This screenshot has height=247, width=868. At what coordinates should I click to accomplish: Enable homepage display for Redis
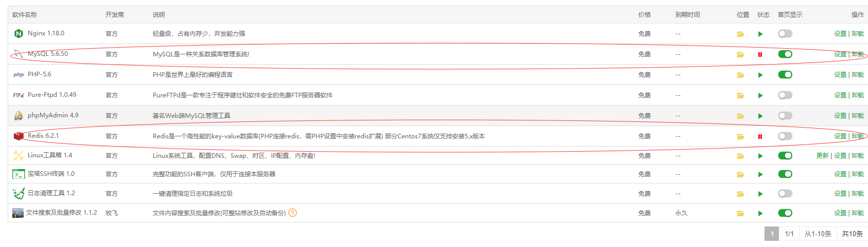pyautogui.click(x=785, y=136)
